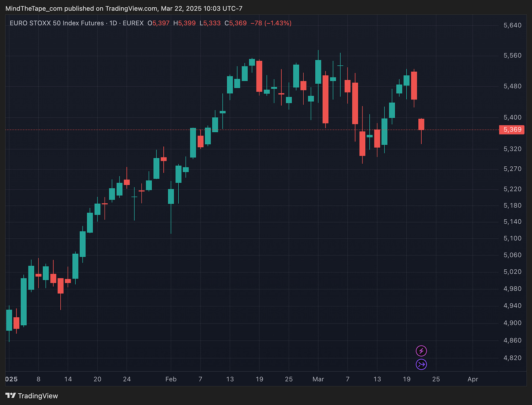Click the 5,270 price axis label
This screenshot has height=405, width=532.
coord(512,169)
